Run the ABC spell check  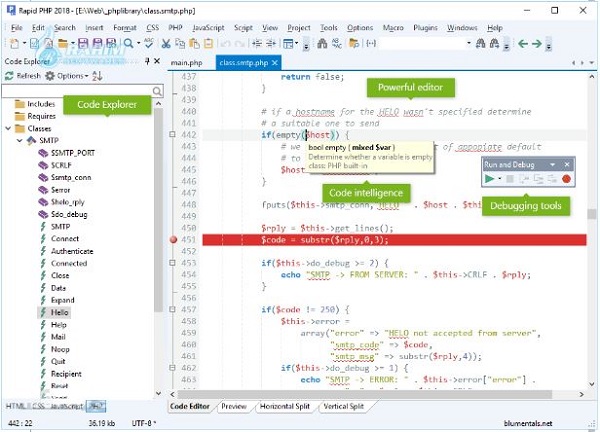pyautogui.click(x=149, y=43)
